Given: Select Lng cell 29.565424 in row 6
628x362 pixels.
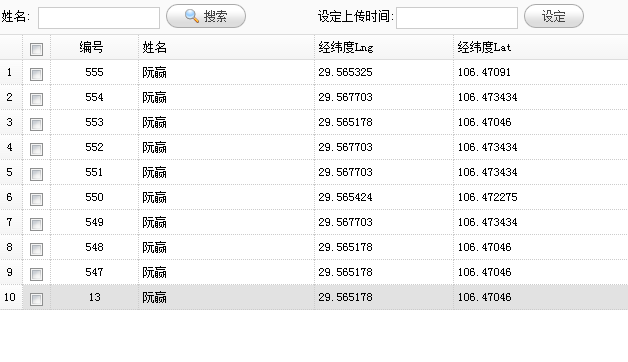Looking at the screenshot, I should tap(345, 197).
